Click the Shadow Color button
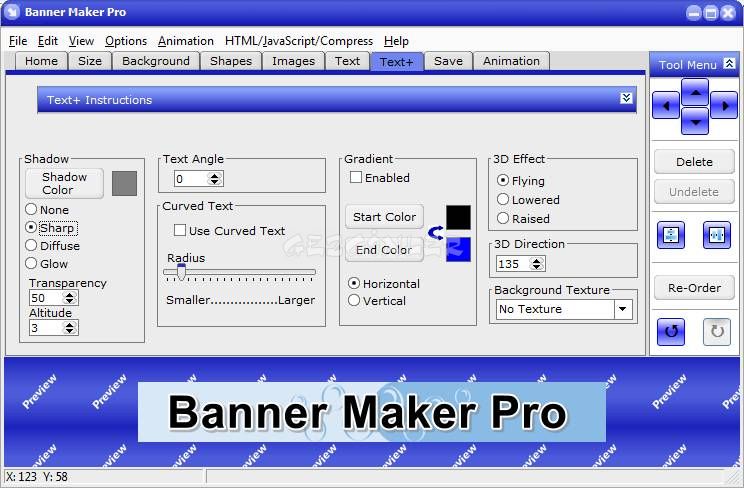Screen dimensions: 744x488 point(65,183)
